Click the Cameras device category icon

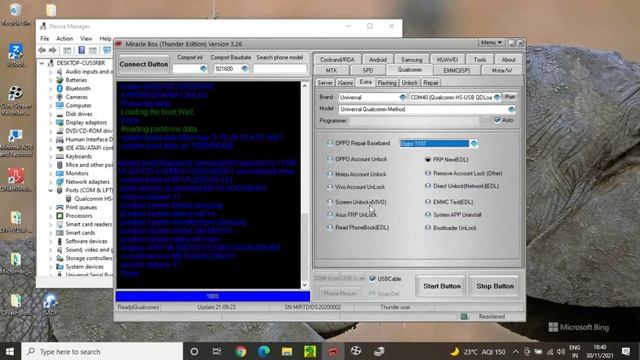60,97
